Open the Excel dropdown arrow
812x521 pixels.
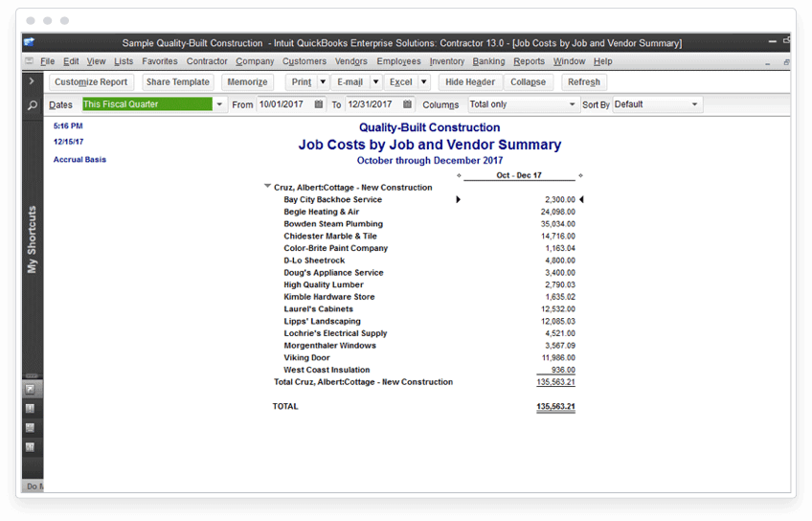click(x=423, y=81)
